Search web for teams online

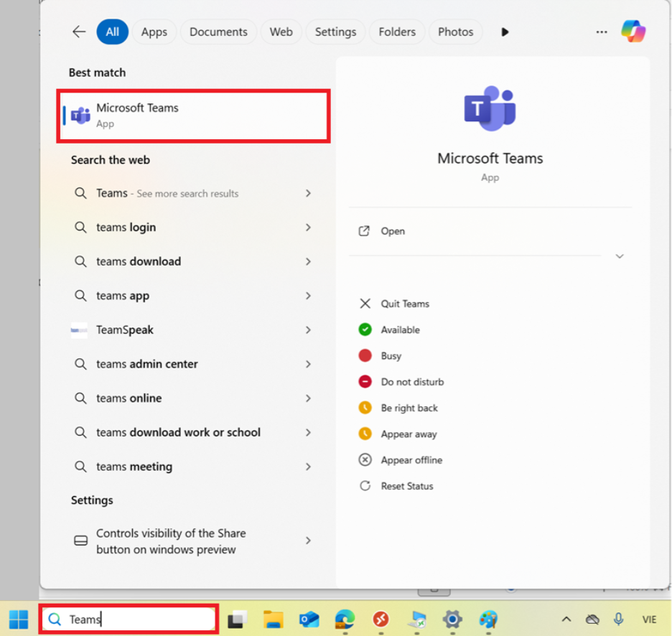pyautogui.click(x=129, y=398)
